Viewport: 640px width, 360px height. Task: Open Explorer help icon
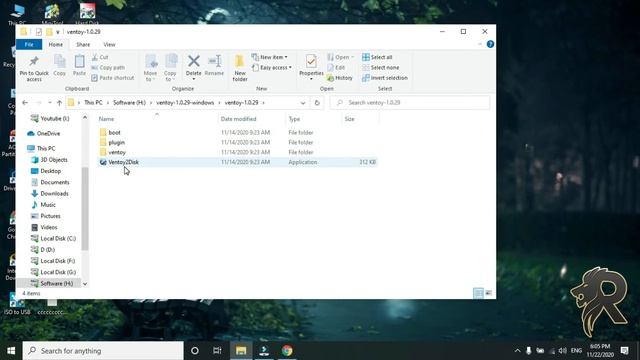tap(490, 44)
